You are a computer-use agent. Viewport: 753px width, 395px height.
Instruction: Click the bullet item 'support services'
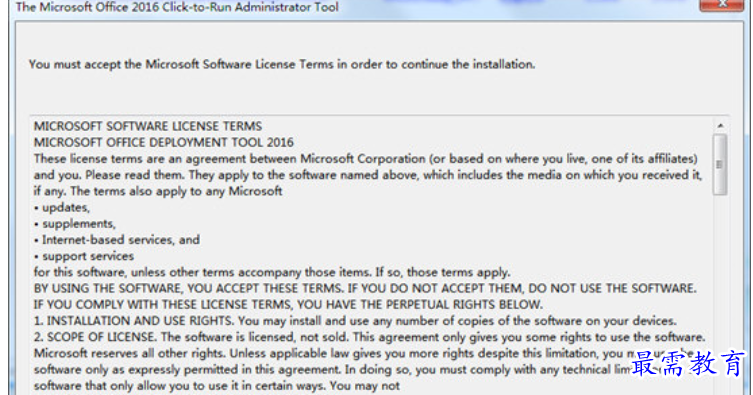coord(84,256)
